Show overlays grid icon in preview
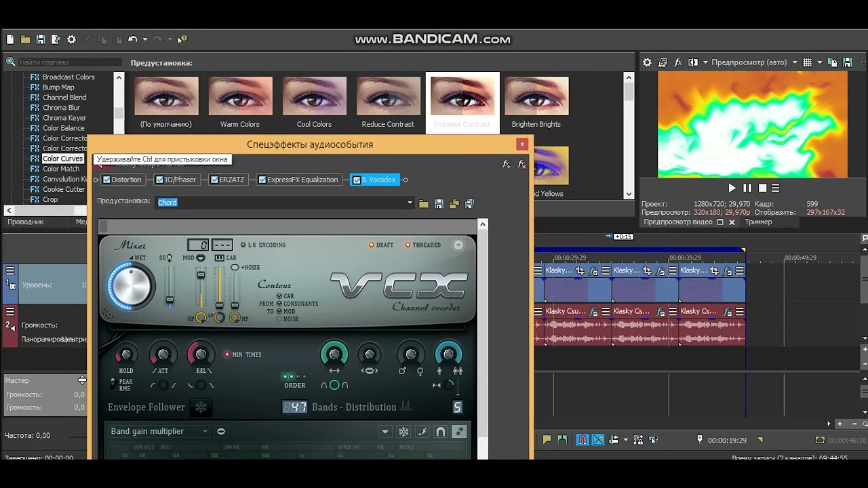Screen dimensions: 868x488 [x=808, y=62]
